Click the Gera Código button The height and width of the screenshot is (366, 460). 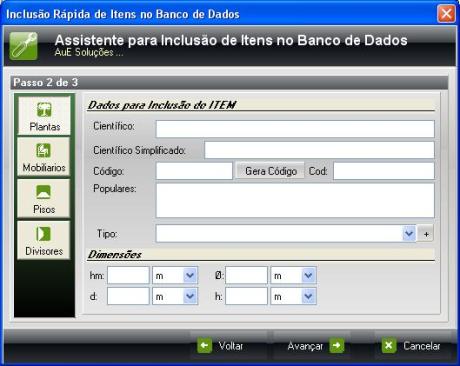click(271, 171)
